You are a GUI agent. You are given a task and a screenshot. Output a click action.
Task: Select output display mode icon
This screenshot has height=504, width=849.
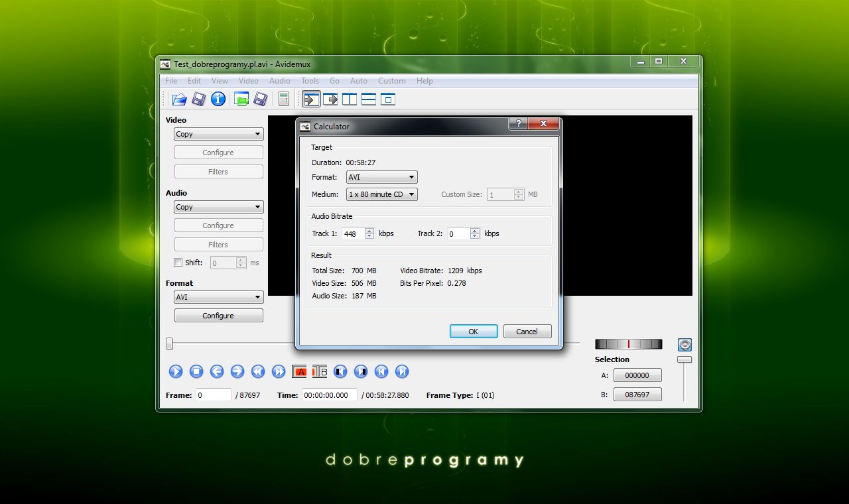330,99
